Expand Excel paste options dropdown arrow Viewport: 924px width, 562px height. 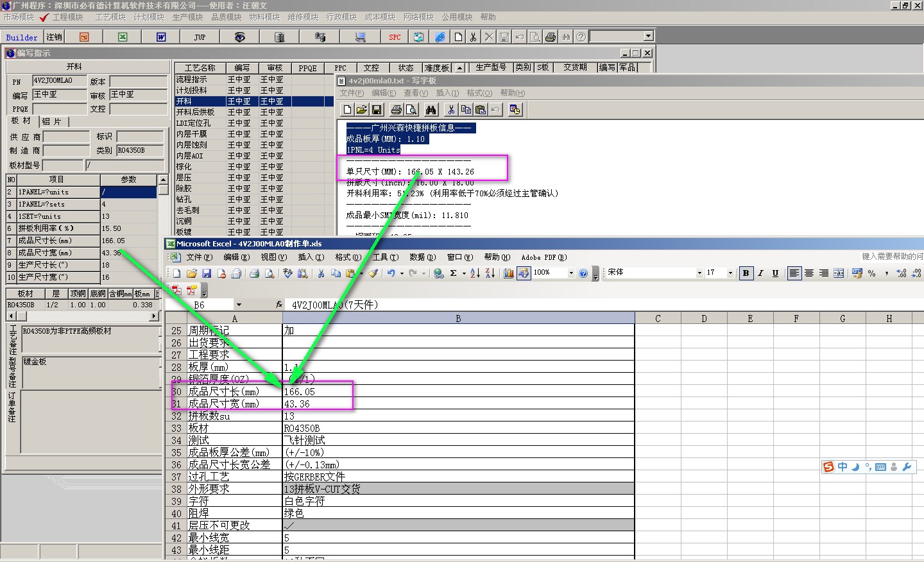(361, 273)
